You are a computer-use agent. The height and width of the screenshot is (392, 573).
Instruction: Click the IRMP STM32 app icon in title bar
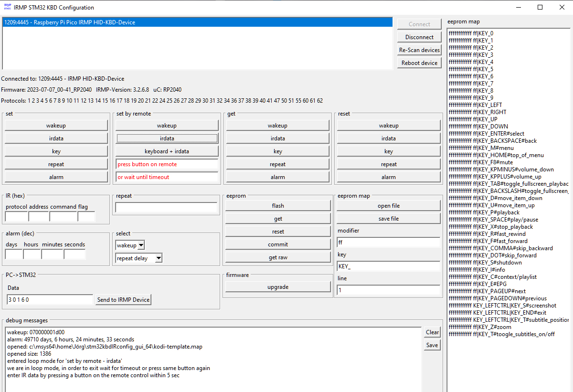point(7,7)
